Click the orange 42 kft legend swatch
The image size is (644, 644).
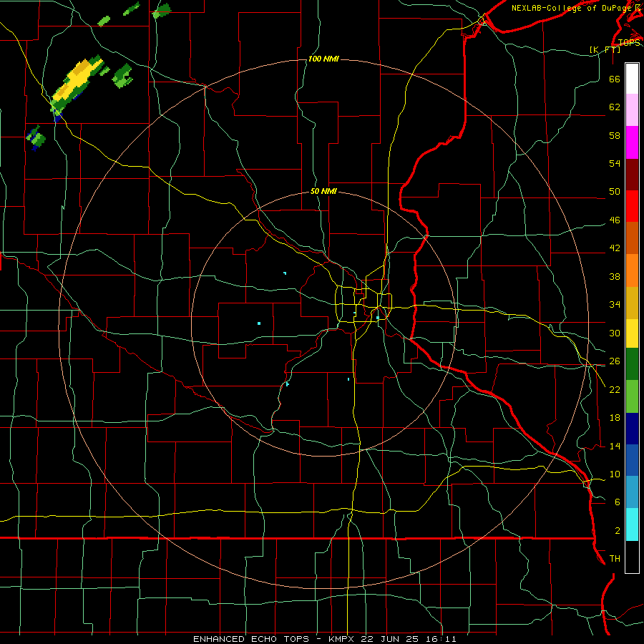[x=632, y=270]
